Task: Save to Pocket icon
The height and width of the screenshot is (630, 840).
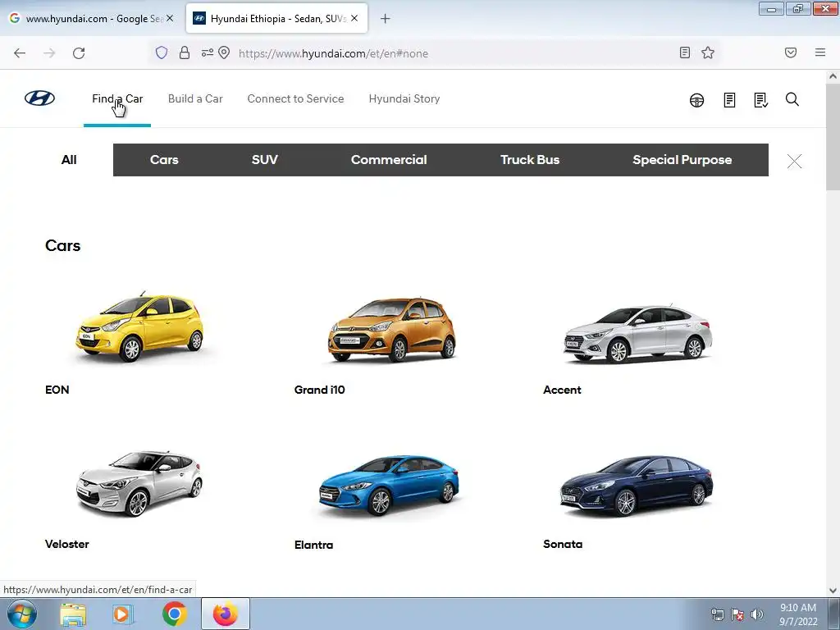Action: click(791, 52)
